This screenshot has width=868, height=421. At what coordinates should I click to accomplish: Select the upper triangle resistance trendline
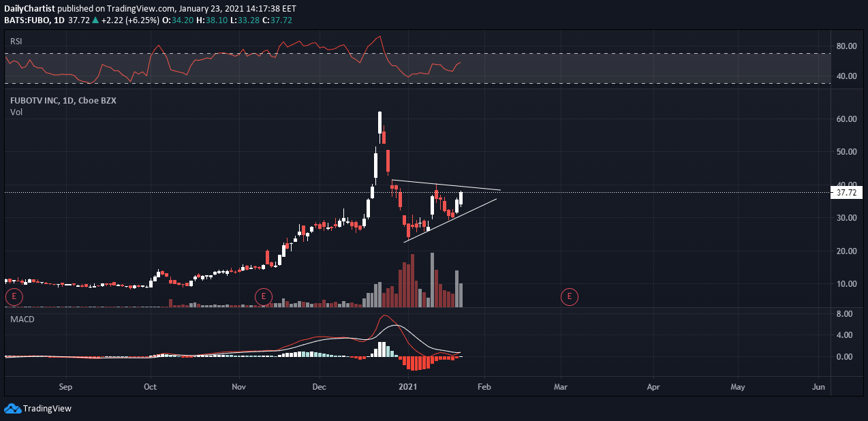coord(446,185)
